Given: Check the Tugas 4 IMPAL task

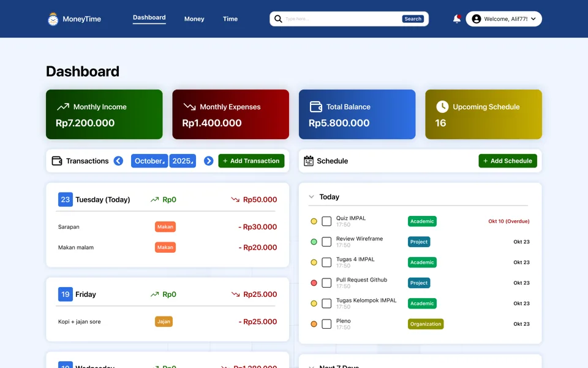Looking at the screenshot, I should (x=326, y=262).
